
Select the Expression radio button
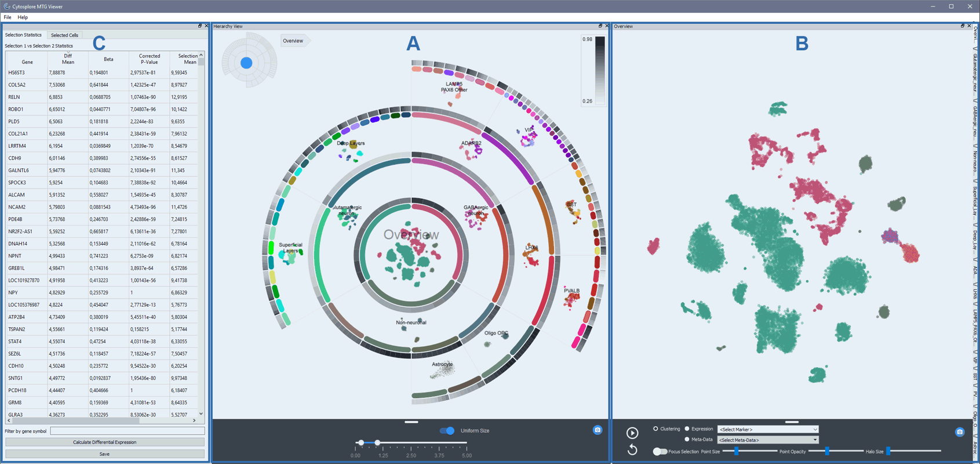(x=687, y=429)
